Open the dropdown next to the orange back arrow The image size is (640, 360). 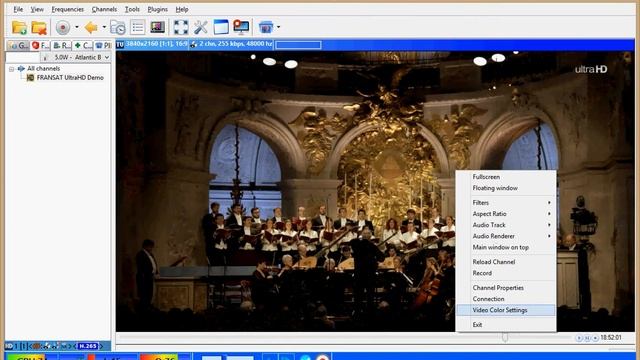pos(104,27)
